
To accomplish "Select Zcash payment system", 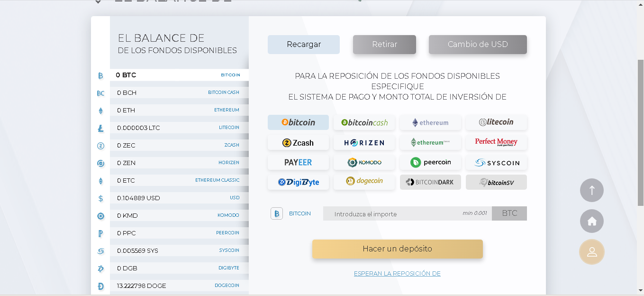I will click(298, 142).
